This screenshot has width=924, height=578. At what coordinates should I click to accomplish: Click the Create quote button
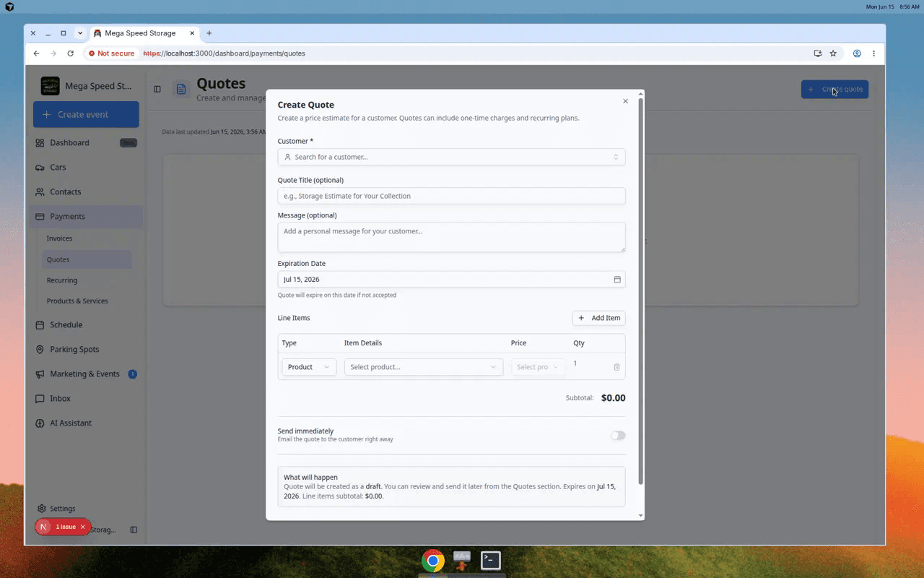[834, 90]
